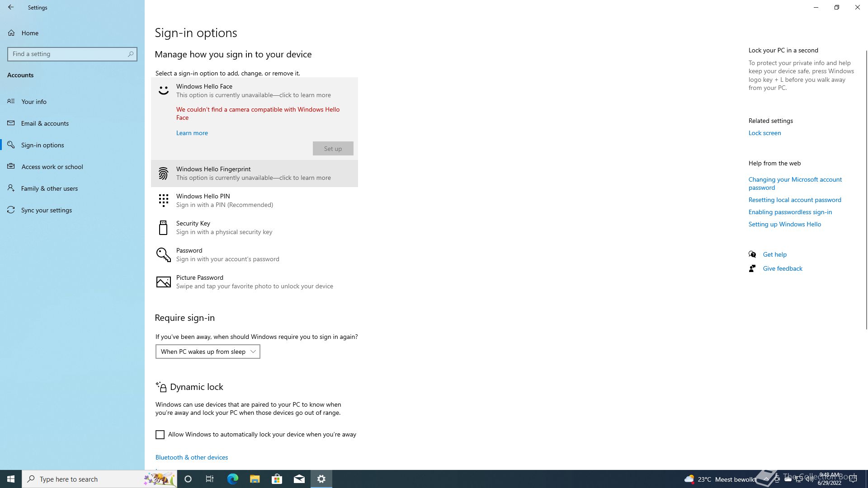This screenshot has width=868, height=488.
Task: Open Microsoft Store from the taskbar
Action: pyautogui.click(x=277, y=479)
